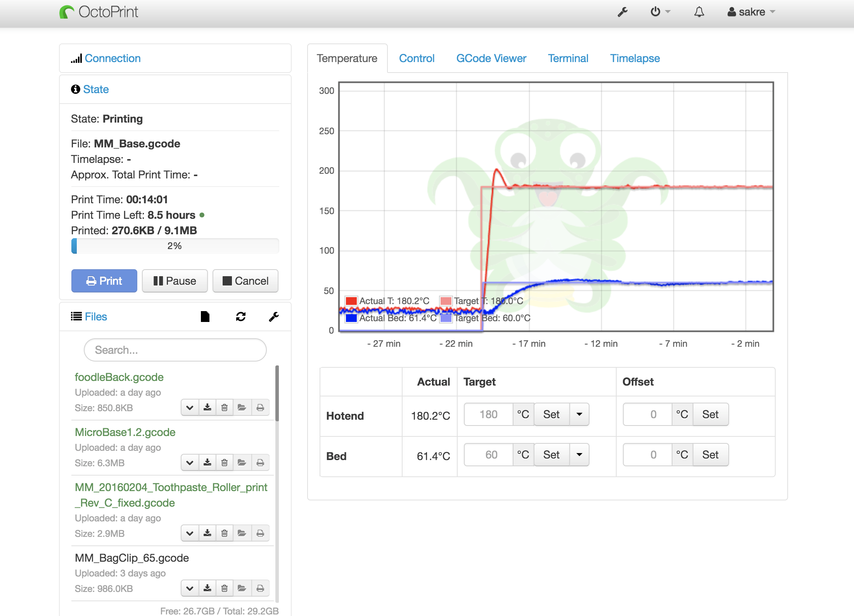This screenshot has height=616, width=854.
Task: Open the system power menu
Action: [x=660, y=12]
